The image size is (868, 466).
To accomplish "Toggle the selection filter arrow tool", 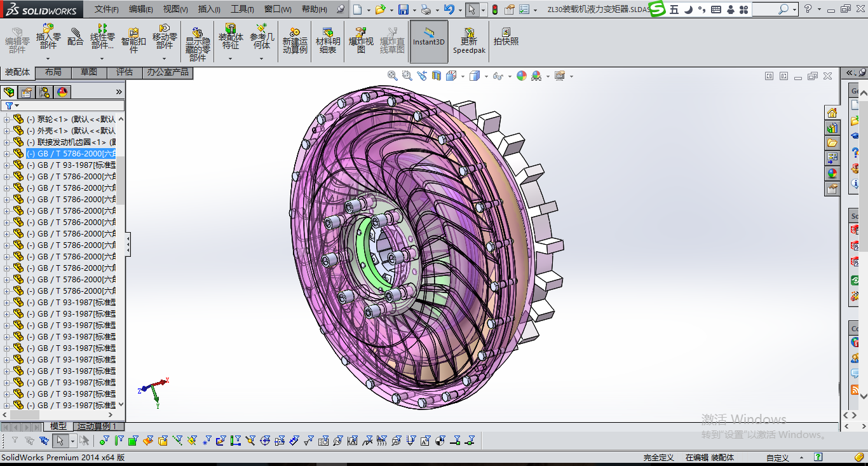I will (x=60, y=440).
